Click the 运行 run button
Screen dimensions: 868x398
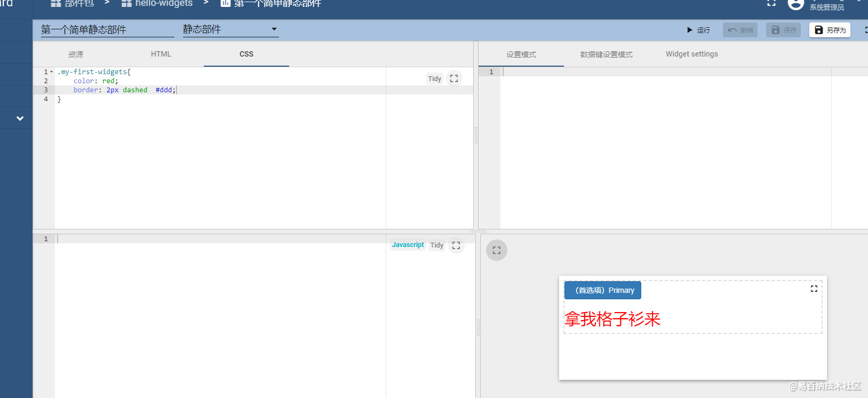(698, 30)
